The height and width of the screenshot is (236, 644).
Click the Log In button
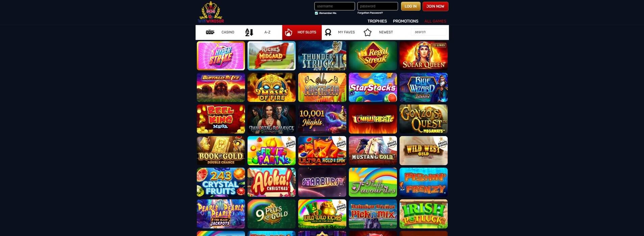point(411,6)
